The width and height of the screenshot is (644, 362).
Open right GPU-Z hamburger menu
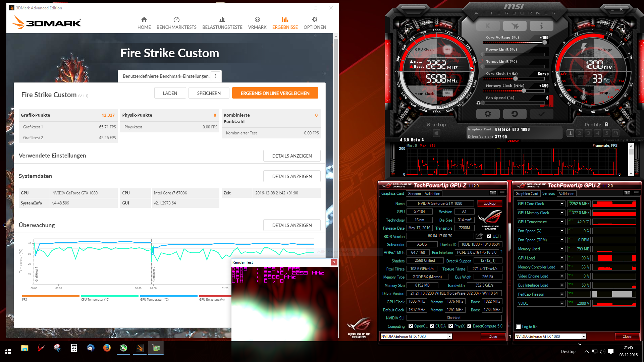click(x=636, y=193)
